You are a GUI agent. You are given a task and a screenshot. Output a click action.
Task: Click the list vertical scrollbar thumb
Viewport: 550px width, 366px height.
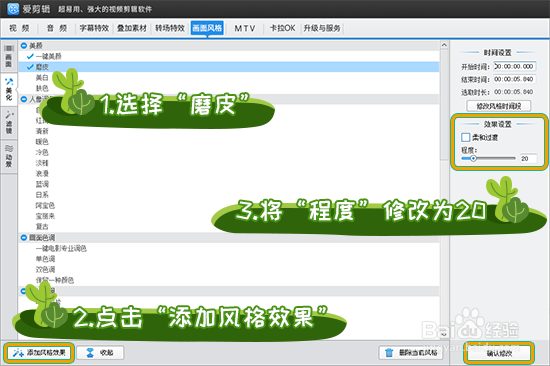444,105
